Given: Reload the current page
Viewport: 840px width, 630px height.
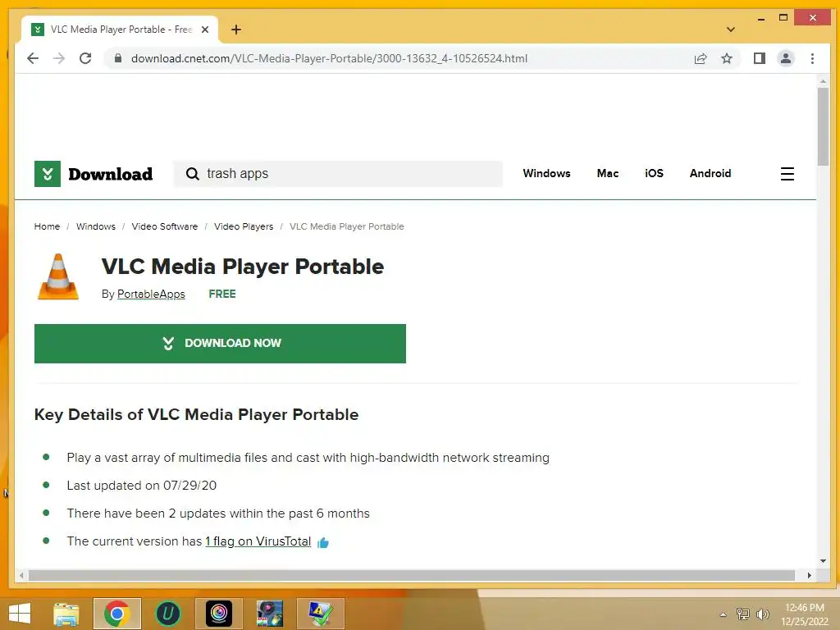Looking at the screenshot, I should 85,58.
